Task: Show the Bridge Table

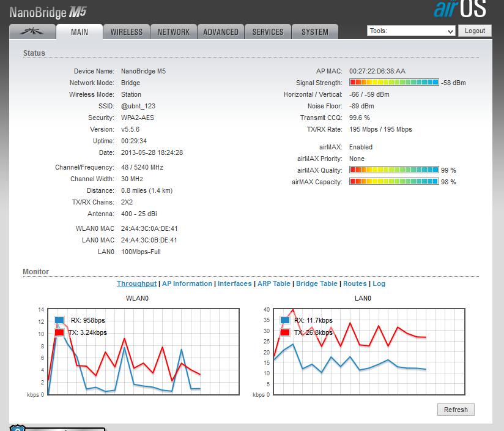Action: (x=317, y=283)
